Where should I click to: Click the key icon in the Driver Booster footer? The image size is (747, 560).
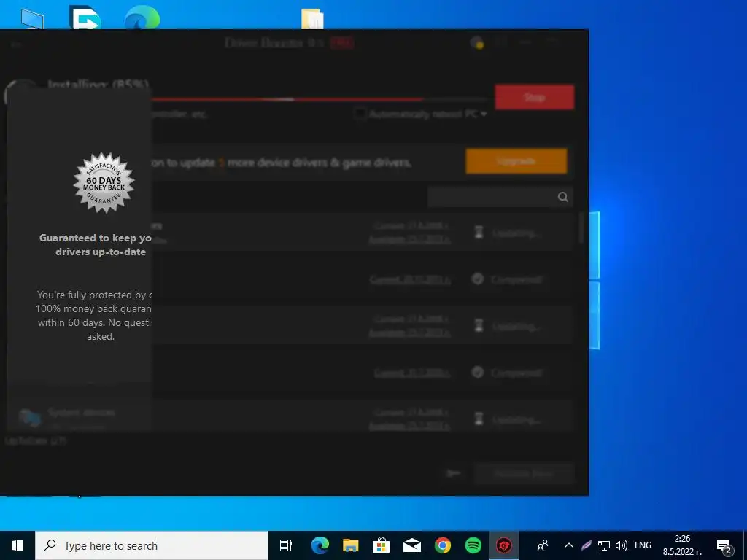[454, 473]
